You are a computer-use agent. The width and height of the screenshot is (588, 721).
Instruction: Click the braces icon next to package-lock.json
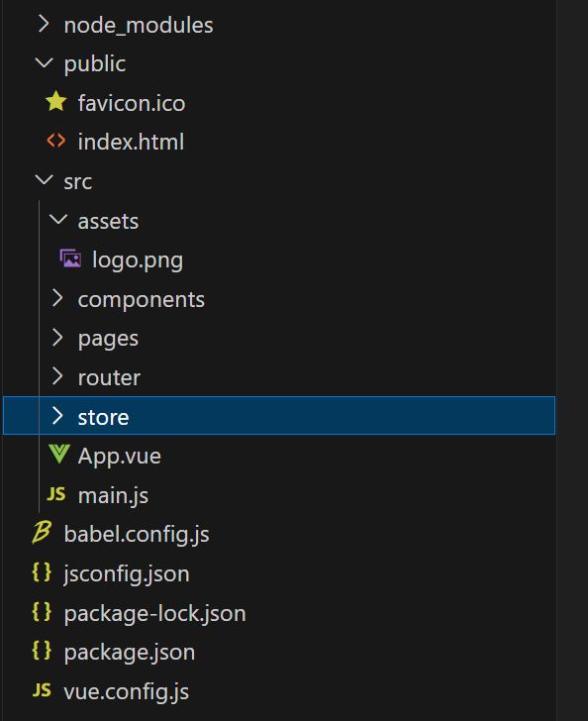tap(42, 612)
